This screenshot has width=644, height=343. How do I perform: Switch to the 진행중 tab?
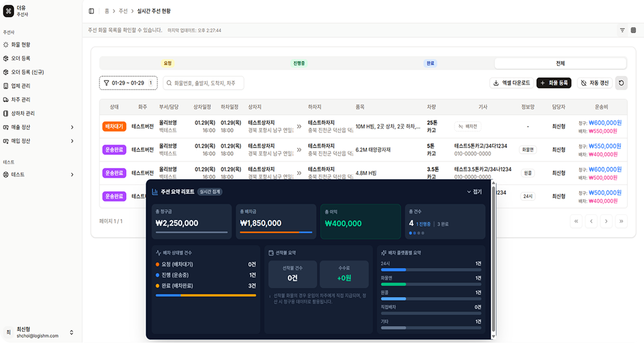pos(299,63)
